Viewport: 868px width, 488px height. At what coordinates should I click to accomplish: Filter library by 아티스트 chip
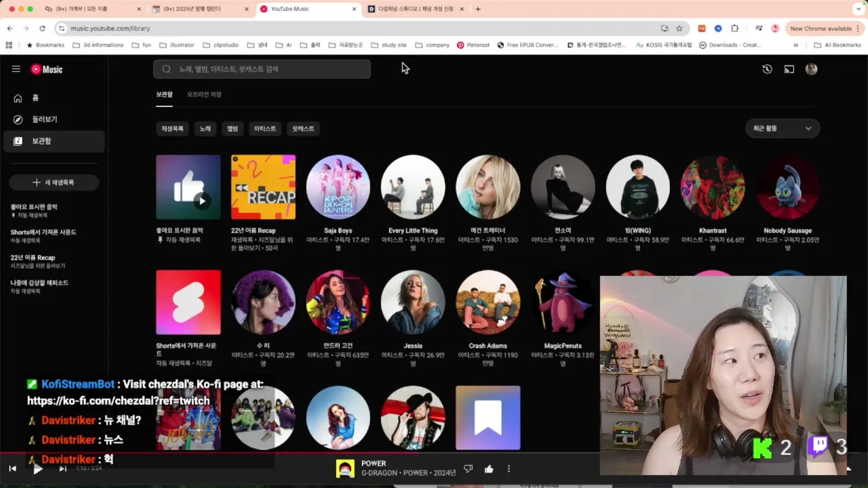coord(265,128)
